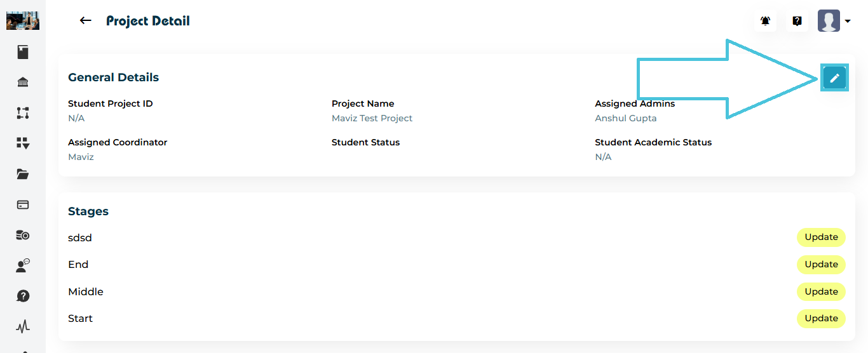Click the user avatar picture

(x=829, y=21)
